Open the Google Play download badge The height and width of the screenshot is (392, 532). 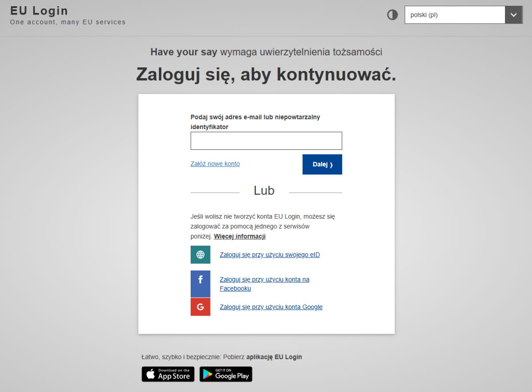(226, 374)
